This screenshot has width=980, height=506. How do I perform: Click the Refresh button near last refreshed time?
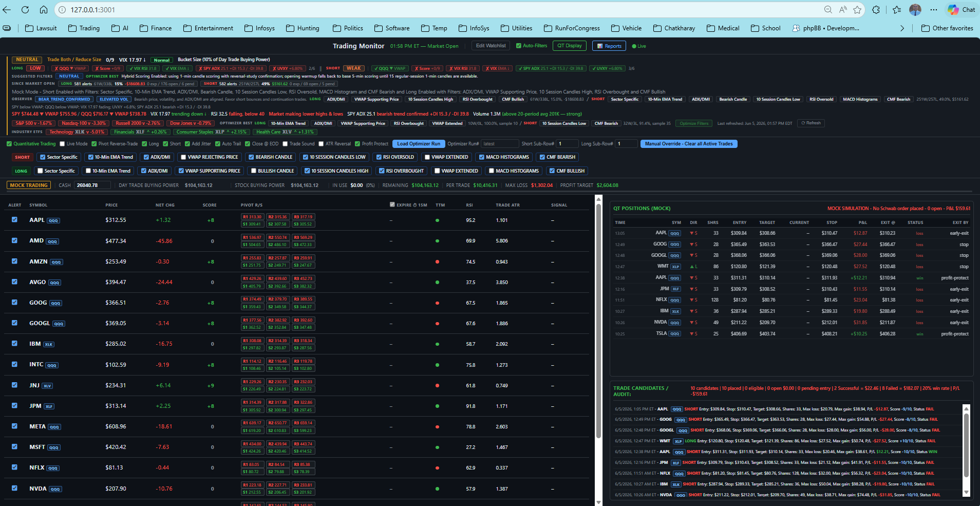tap(811, 123)
